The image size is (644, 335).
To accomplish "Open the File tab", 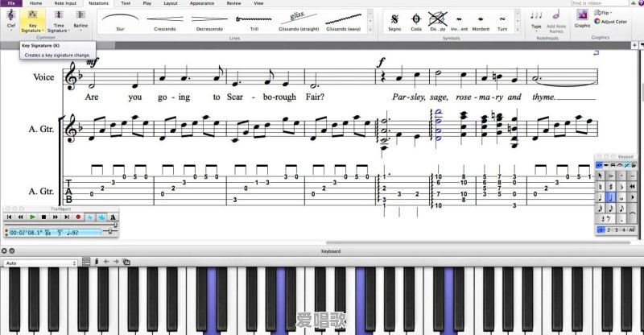I will click(11, 3).
